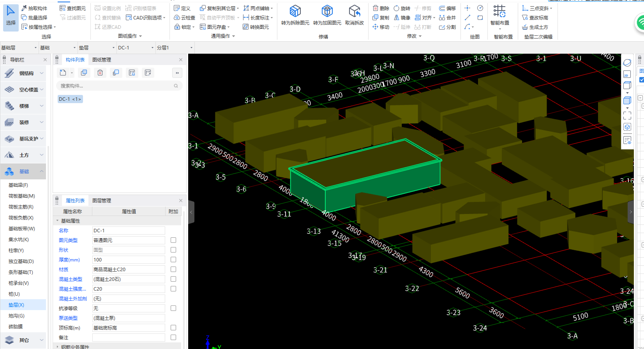Select the 构件列表 tab
This screenshot has width=644, height=349.
(75, 60)
